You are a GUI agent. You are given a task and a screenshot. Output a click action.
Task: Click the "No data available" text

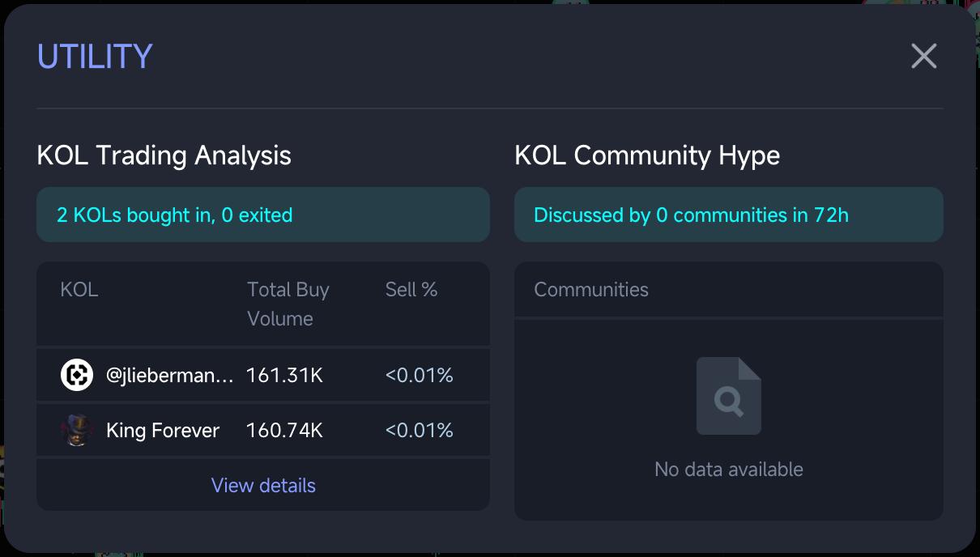pos(728,469)
